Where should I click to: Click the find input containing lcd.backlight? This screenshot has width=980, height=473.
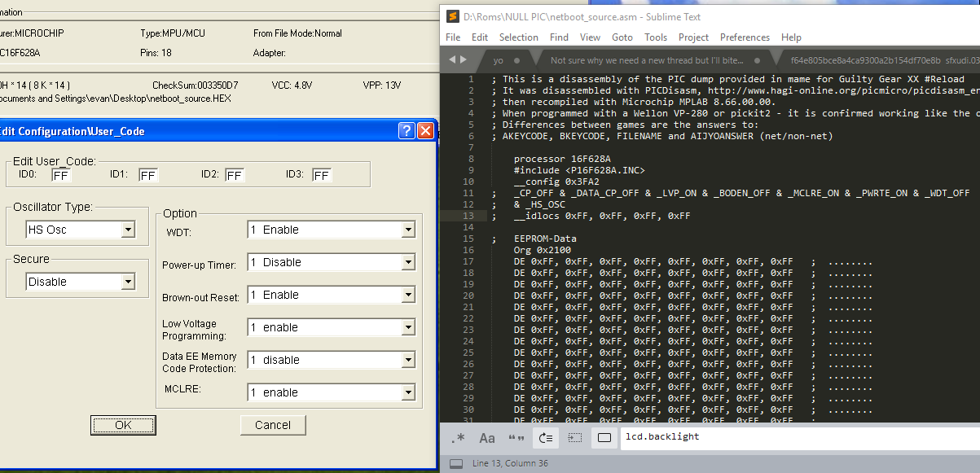tap(799, 438)
